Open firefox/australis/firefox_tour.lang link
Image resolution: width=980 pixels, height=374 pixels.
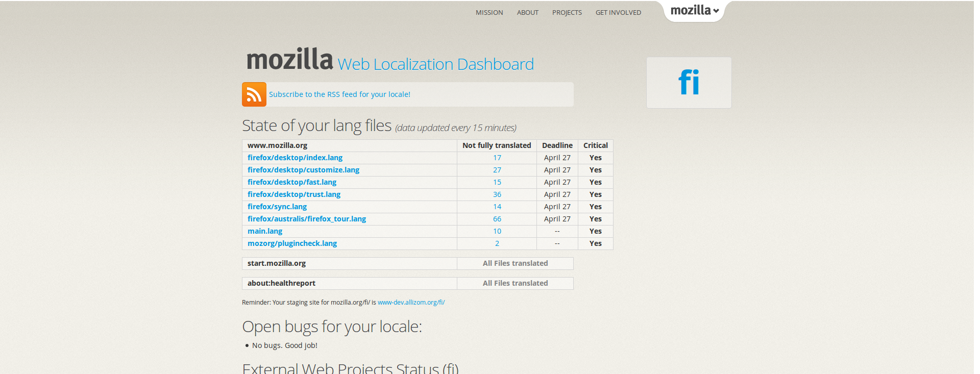pos(307,219)
